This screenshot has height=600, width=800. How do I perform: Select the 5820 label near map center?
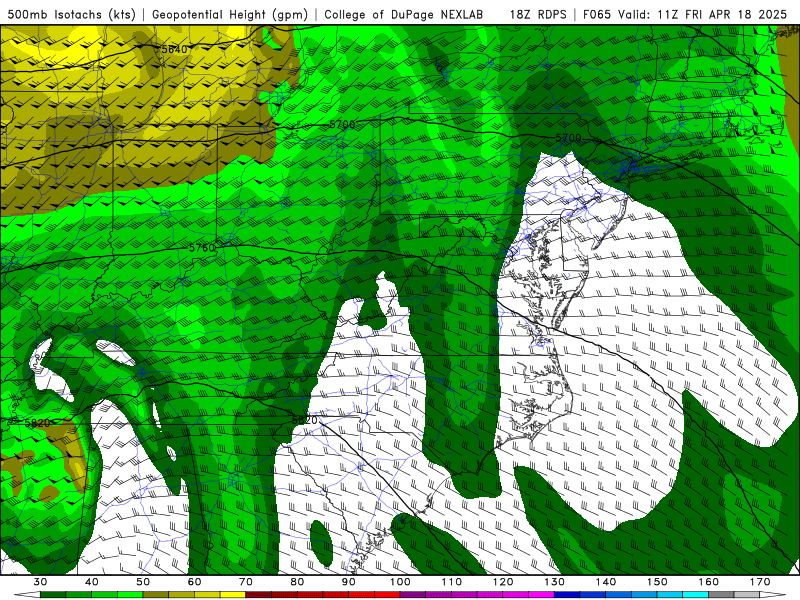[305, 420]
